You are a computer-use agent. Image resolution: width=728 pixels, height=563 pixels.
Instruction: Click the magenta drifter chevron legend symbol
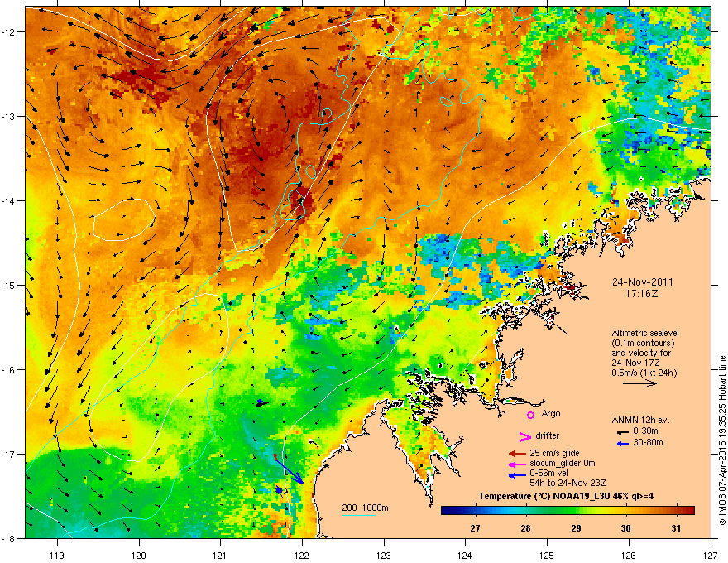[x=524, y=436]
